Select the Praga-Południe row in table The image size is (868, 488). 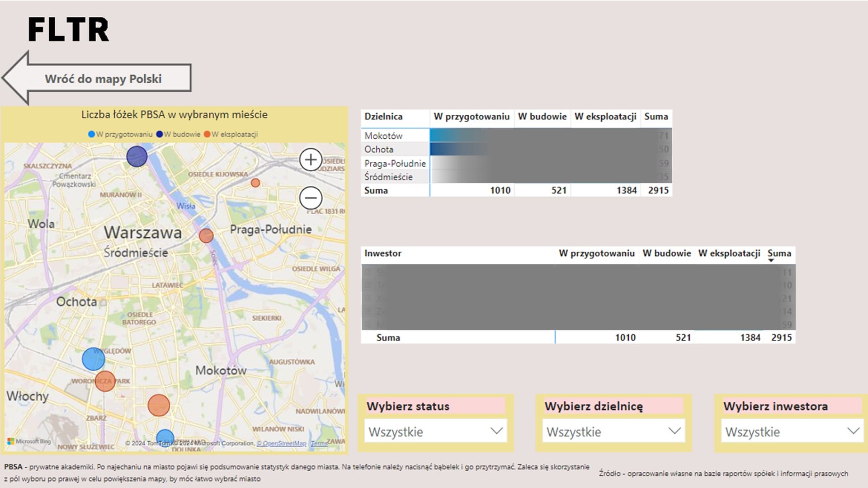tap(395, 163)
